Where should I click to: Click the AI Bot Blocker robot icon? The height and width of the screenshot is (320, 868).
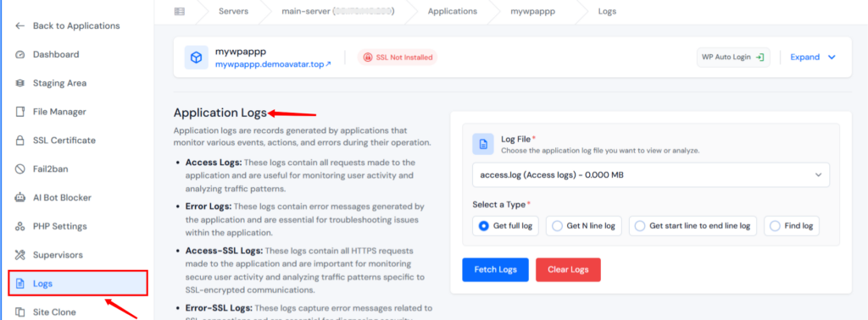pyautogui.click(x=20, y=198)
